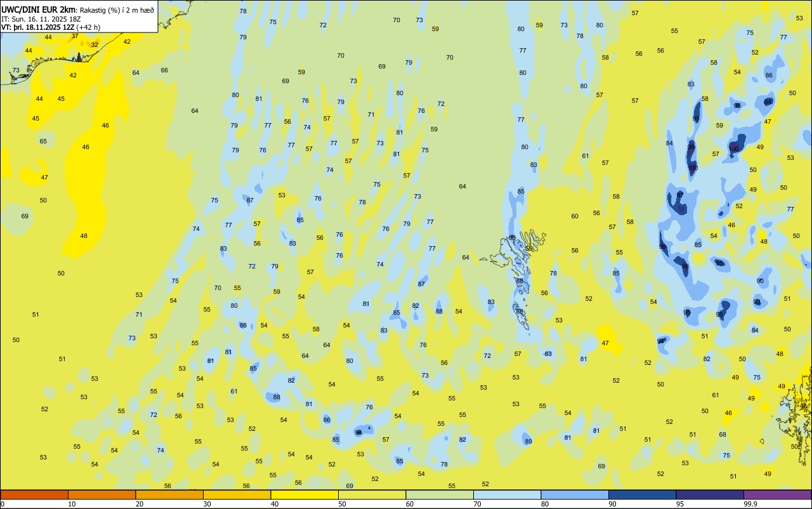Pick the 50–60 pale yellow legend swatch
Viewport: 812px width, 509px height.
372,494
